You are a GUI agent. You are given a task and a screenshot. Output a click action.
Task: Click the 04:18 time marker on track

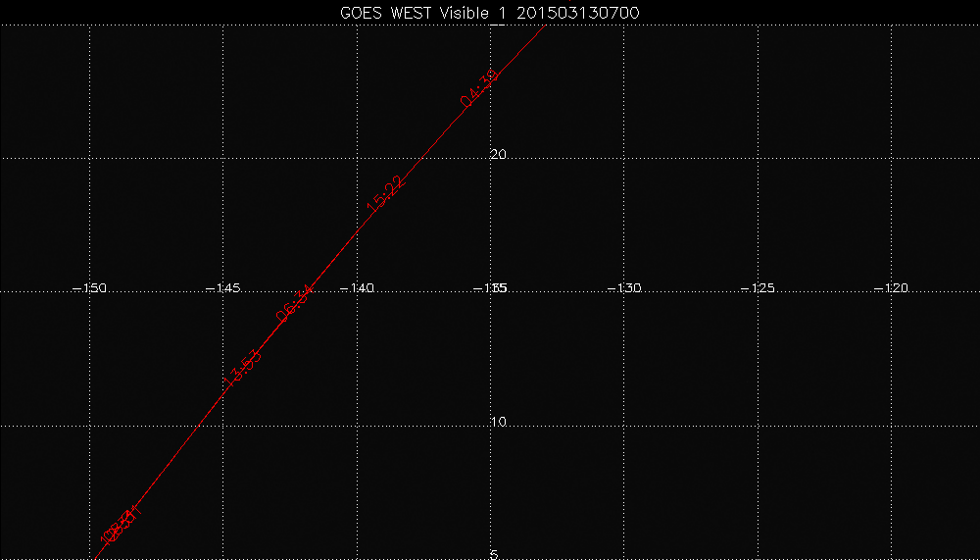pyautogui.click(x=480, y=87)
